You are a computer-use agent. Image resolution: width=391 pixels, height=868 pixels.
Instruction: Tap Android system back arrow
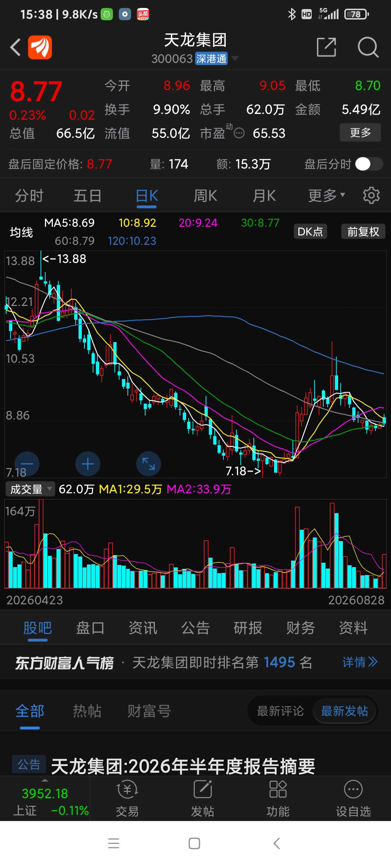tap(277, 843)
